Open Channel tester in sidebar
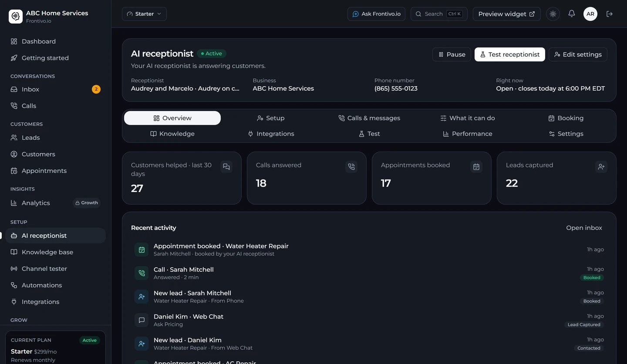Screen dimensions: 627x364 pyautogui.click(x=56, y=269)
